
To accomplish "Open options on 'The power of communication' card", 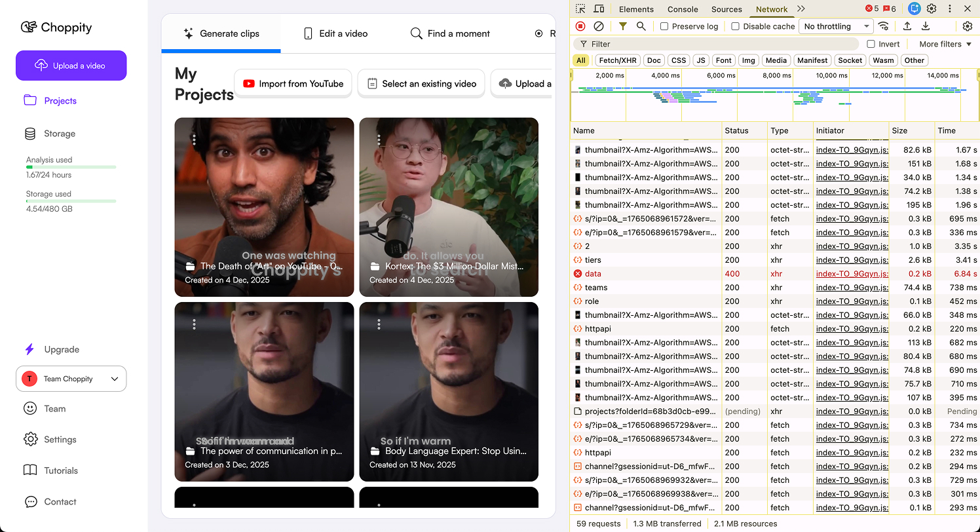I will 194,324.
